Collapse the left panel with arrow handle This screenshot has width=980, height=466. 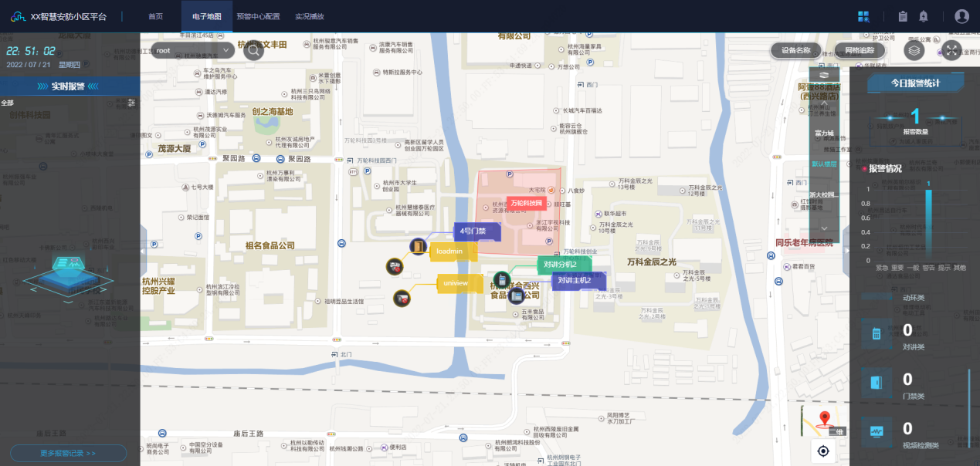pos(143,251)
